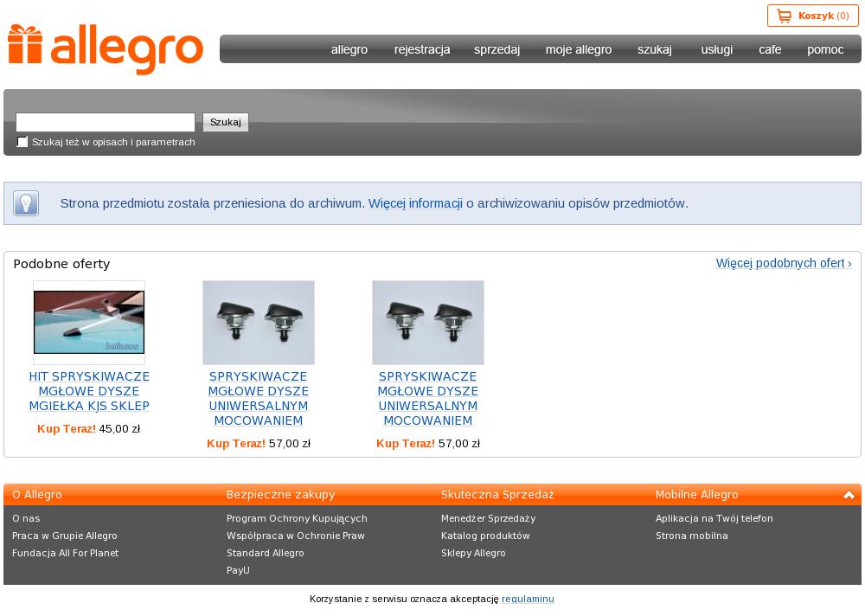
Task: Go to rejestracja in the navigation bar
Action: tap(422, 49)
